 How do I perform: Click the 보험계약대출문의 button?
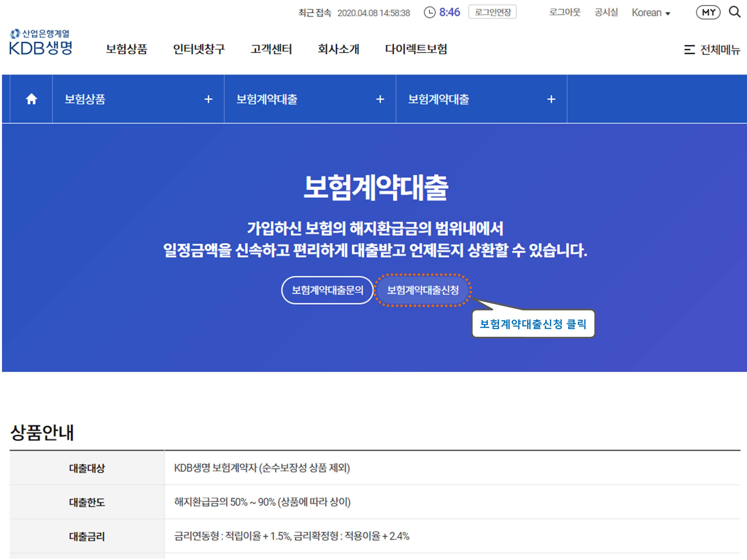327,290
